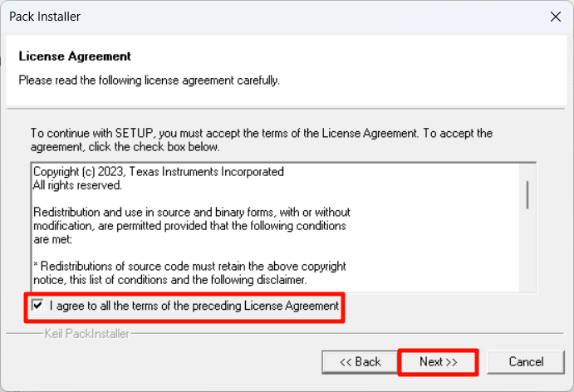Toggle the license agreement acceptance checkbox
The image size is (574, 392).
[x=37, y=306]
